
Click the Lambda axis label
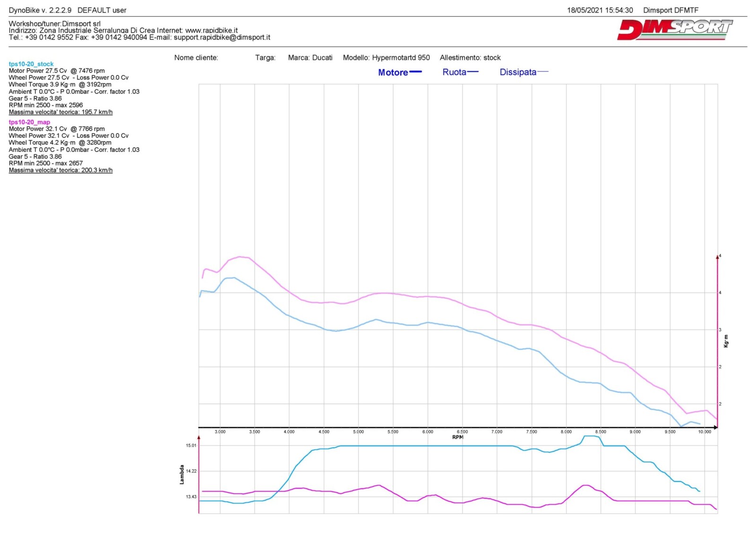point(182,475)
